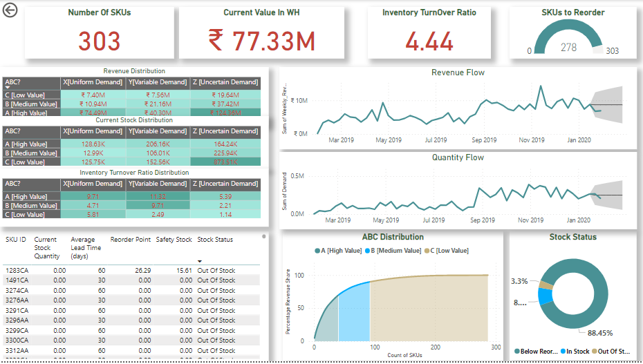This screenshot has height=364, width=643.
Task: Click the sort arrow below Stock Status column
Action: 201,261
